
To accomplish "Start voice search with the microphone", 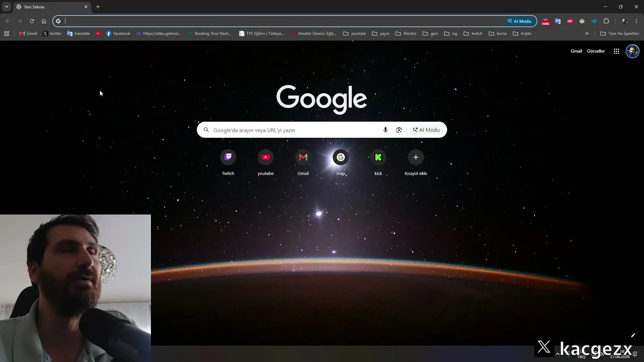I will [x=385, y=130].
